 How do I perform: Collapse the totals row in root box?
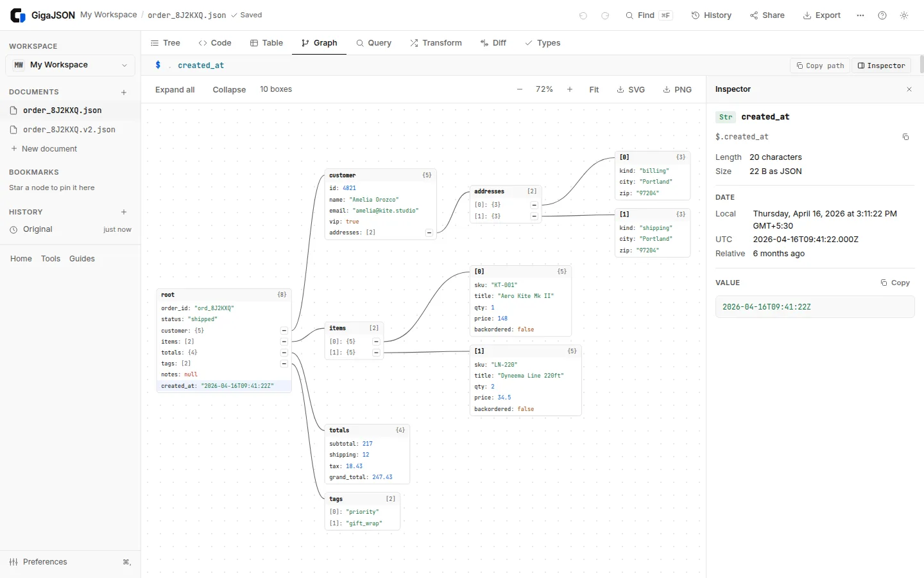click(x=284, y=353)
